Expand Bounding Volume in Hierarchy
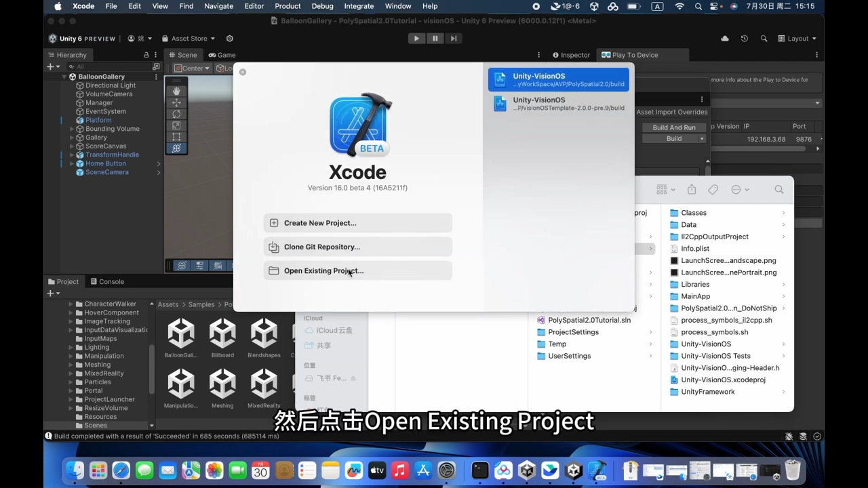 72,129
